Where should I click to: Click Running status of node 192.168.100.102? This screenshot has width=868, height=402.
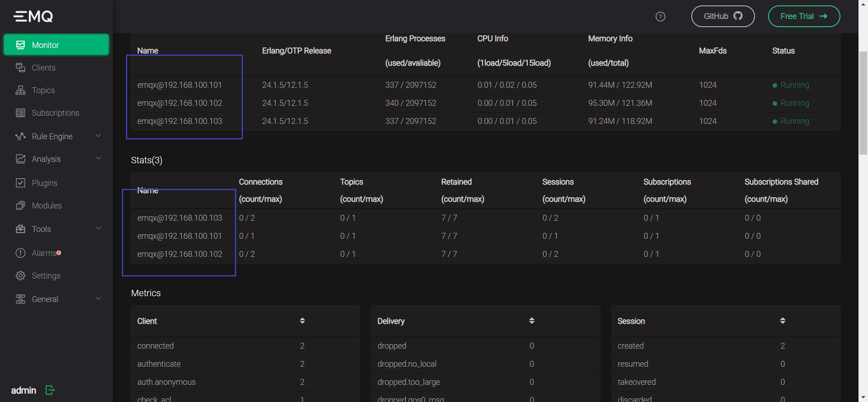tap(791, 103)
